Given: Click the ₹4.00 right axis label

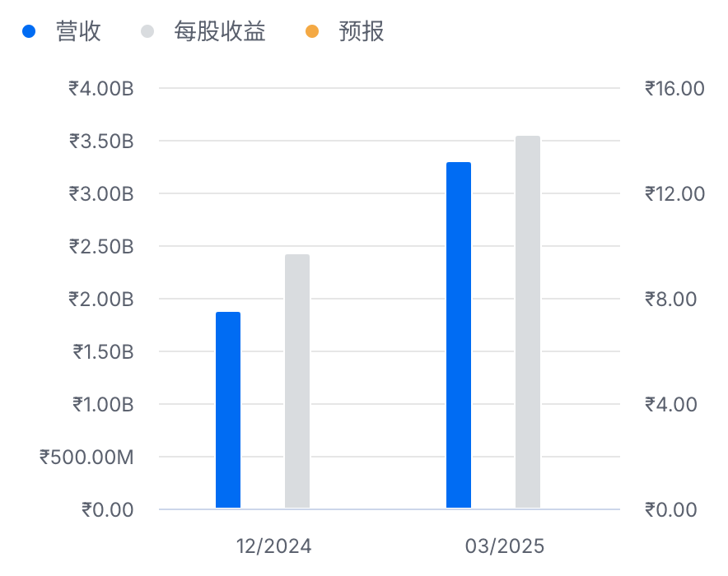Looking at the screenshot, I should point(670,404).
